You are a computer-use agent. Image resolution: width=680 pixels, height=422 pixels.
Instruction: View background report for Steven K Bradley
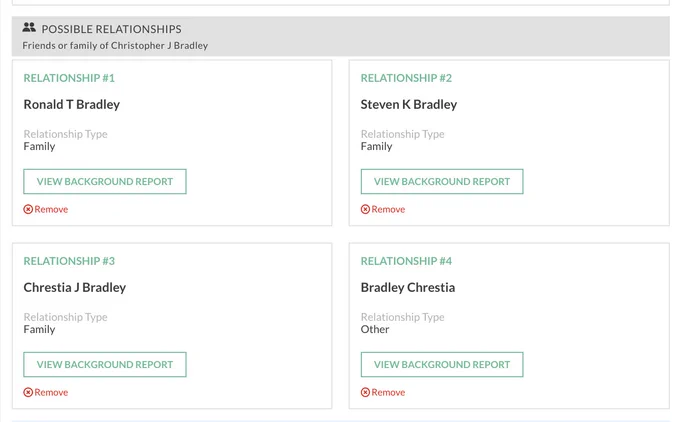pos(442,181)
